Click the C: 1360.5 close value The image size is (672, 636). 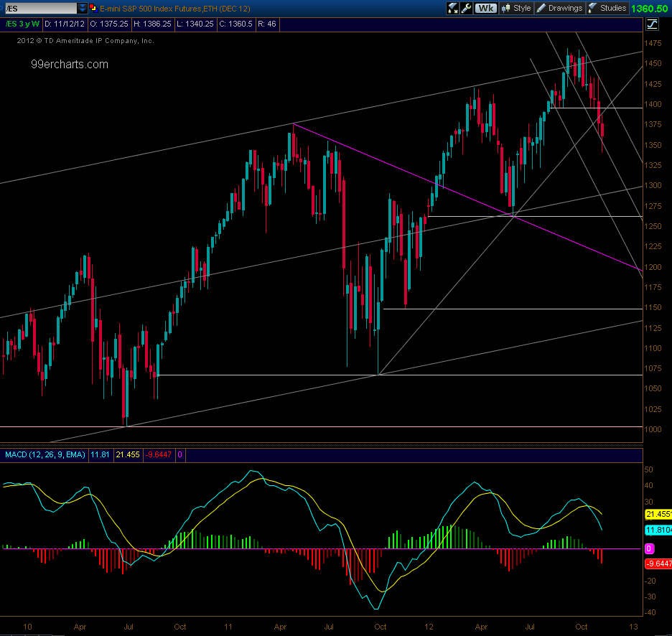(235, 24)
